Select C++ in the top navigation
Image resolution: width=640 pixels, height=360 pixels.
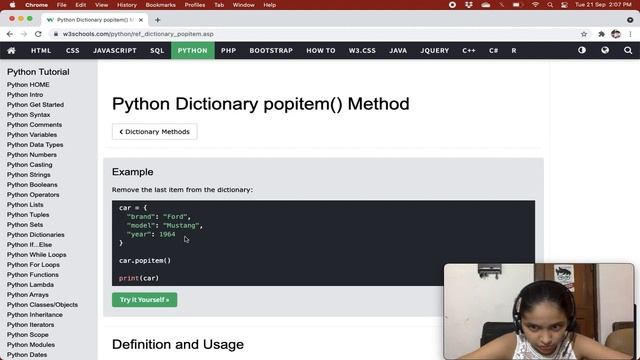pyautogui.click(x=469, y=51)
